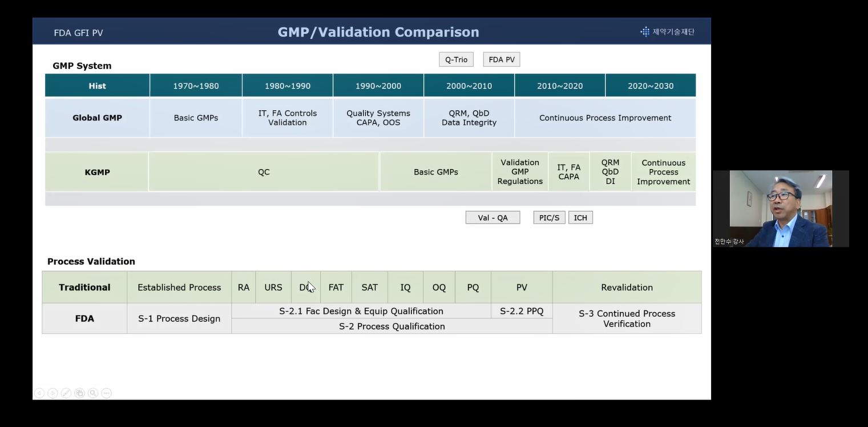Click the 'URS' cell
The image size is (868, 427).
[273, 287]
